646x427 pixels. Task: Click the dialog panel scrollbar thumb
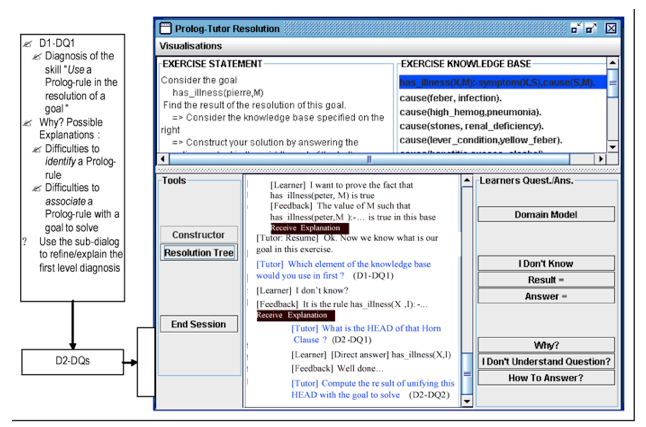pyautogui.click(x=467, y=374)
